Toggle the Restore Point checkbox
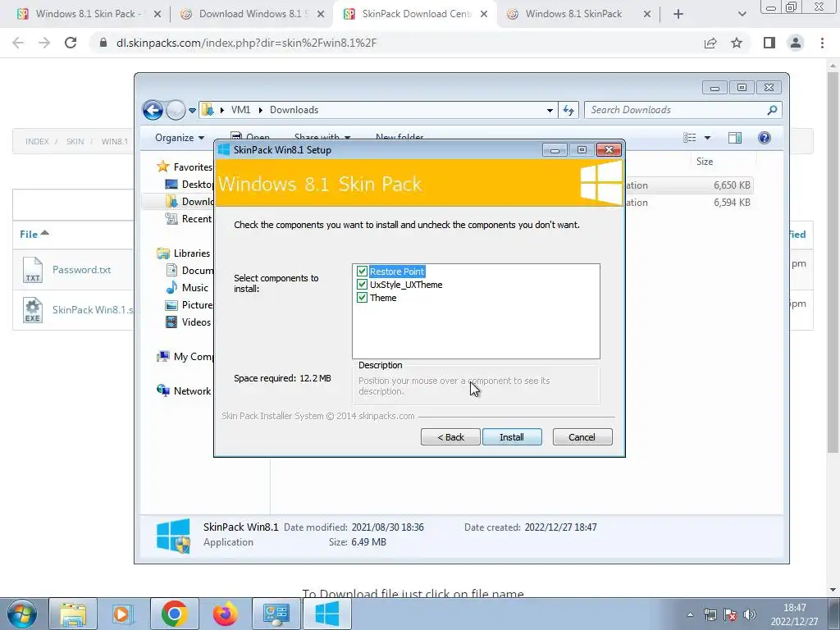The image size is (840, 630). tap(362, 272)
